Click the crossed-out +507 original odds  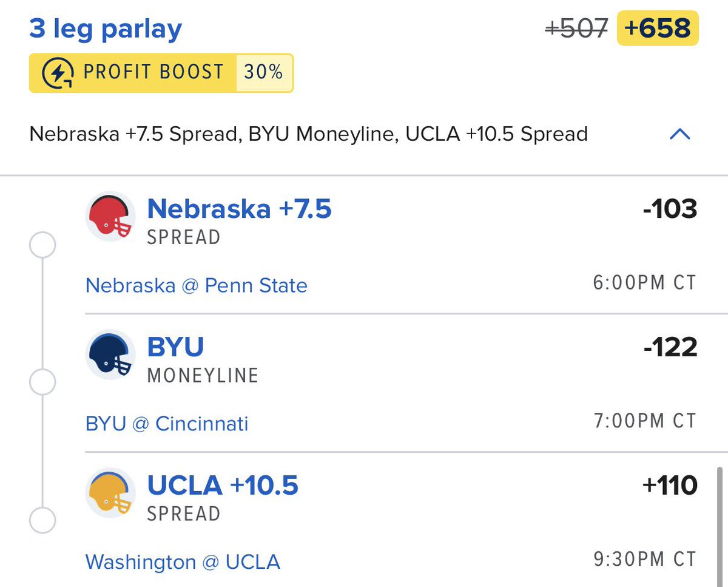[x=577, y=29]
